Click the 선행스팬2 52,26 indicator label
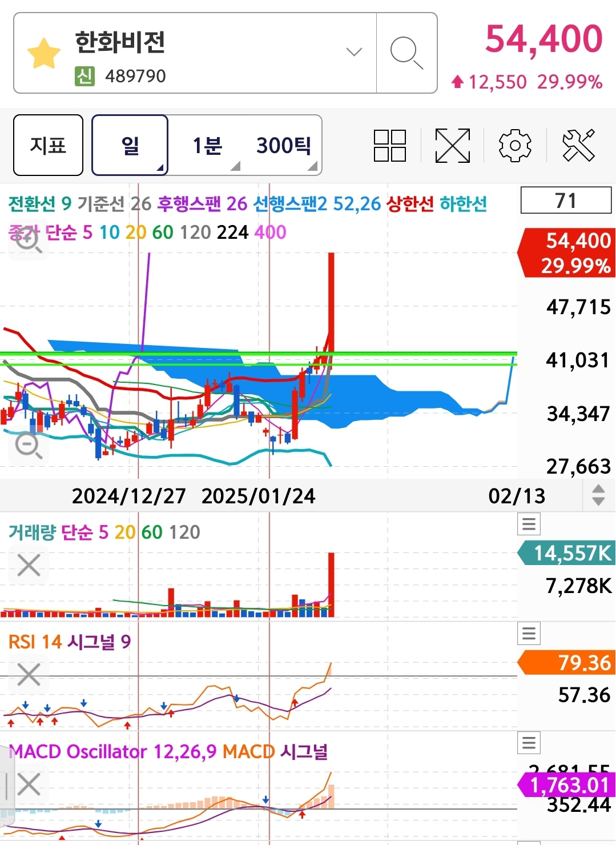Screen dimensions: 616x845 (x=317, y=203)
